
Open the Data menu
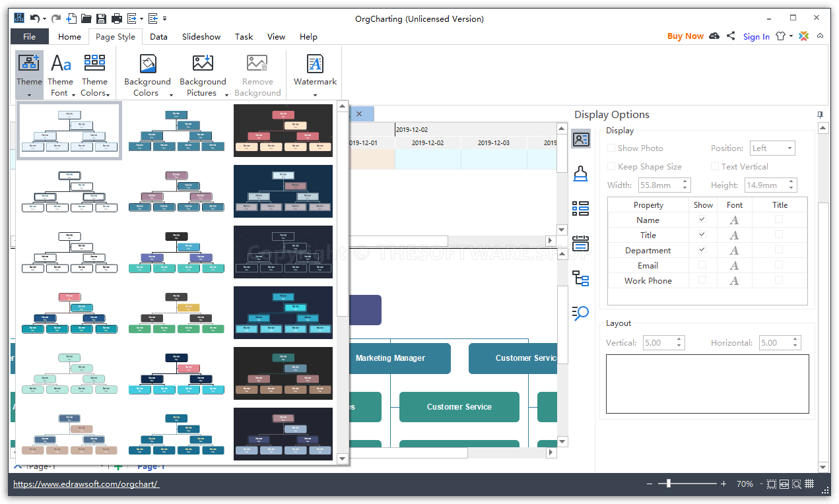tap(158, 36)
